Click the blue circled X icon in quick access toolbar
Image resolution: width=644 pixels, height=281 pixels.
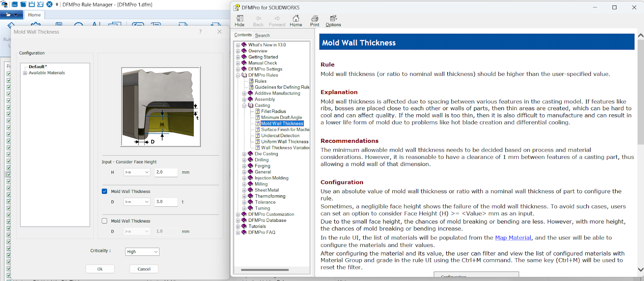pyautogui.click(x=49, y=4)
